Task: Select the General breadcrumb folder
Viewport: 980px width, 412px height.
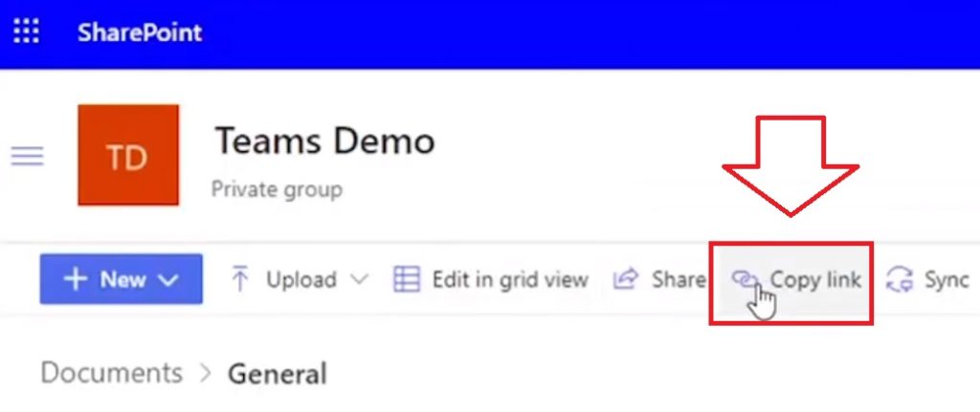Action: click(277, 374)
